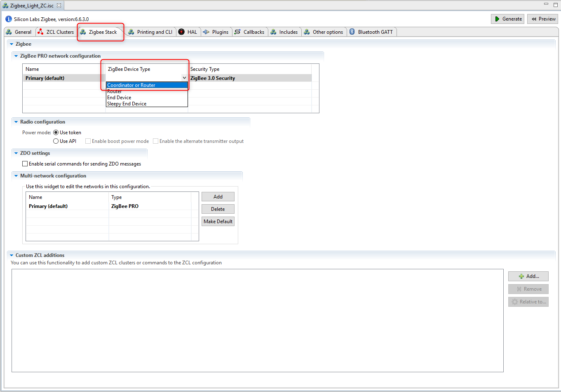Open the Callbacks tab
The width and height of the screenshot is (561, 392).
tap(250, 32)
